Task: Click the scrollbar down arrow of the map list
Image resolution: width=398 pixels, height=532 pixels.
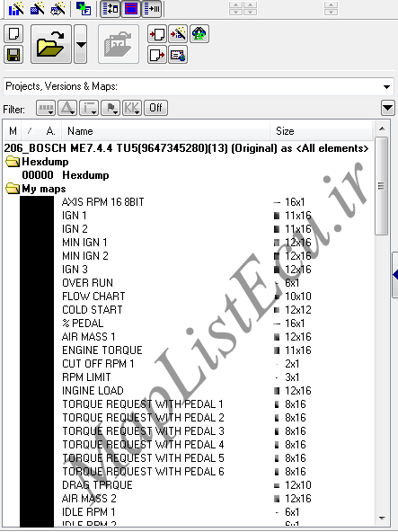Action: (382, 519)
